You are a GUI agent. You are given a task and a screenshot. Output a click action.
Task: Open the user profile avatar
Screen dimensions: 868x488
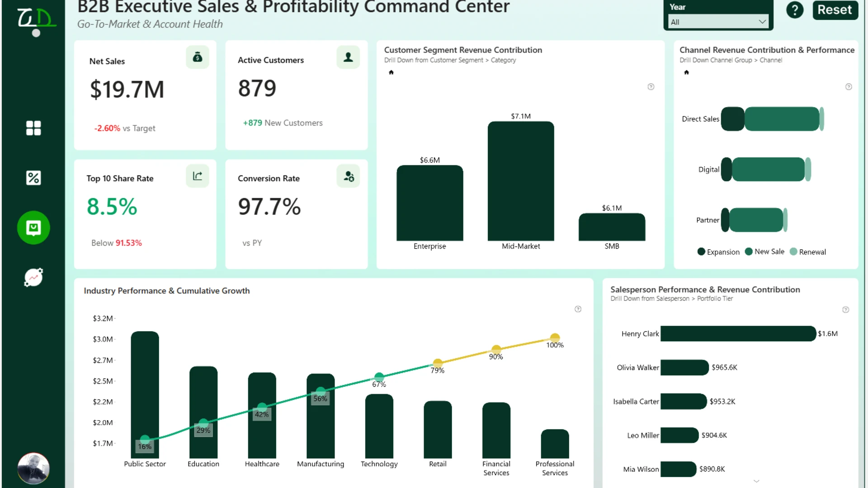33,469
